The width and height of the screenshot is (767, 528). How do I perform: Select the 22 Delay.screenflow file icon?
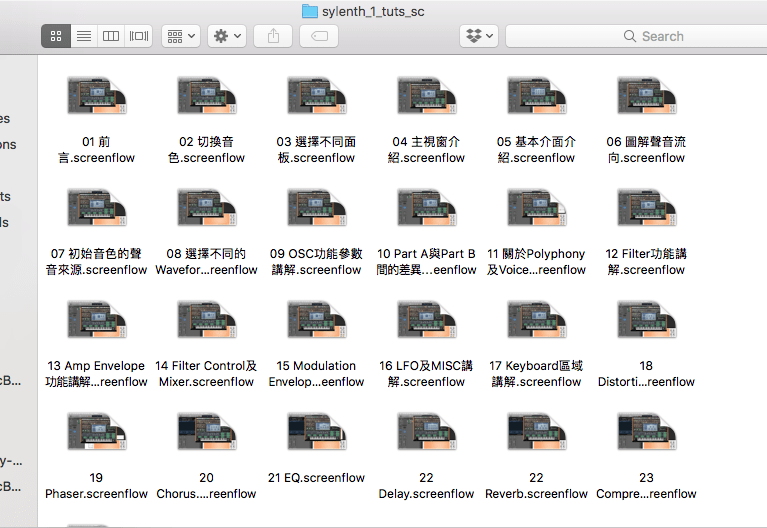pyautogui.click(x=427, y=431)
